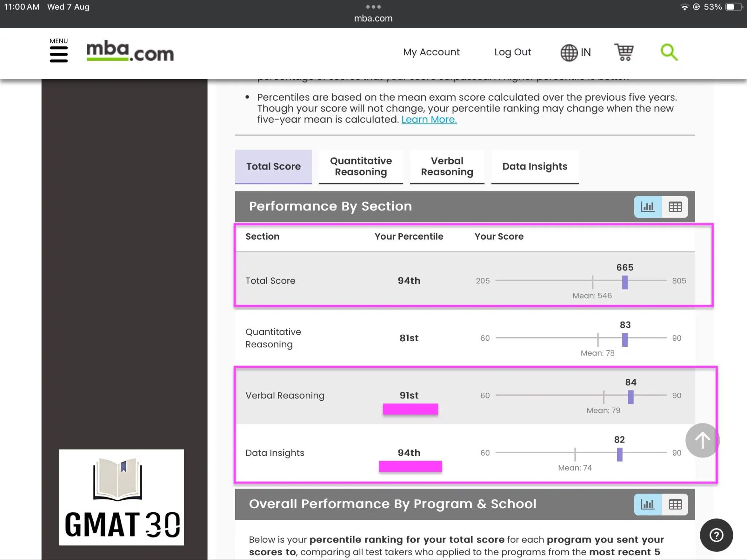747x560 pixels.
Task: Click the Data Insights 82 score marker
Action: click(x=619, y=454)
